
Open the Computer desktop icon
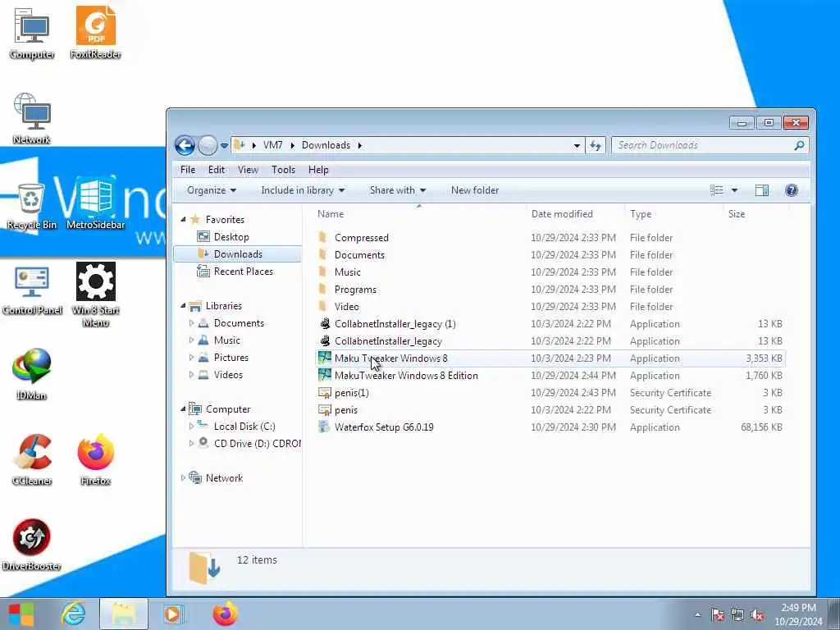click(x=32, y=33)
